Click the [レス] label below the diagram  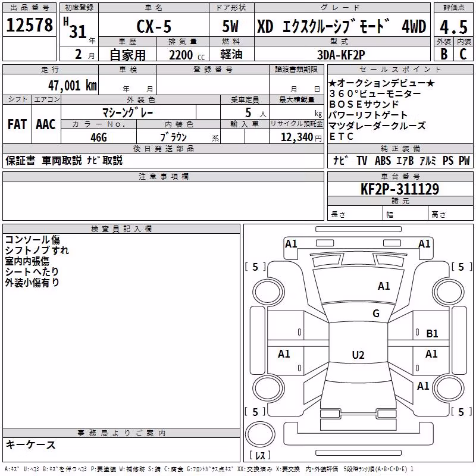pyautogui.click(x=260, y=455)
